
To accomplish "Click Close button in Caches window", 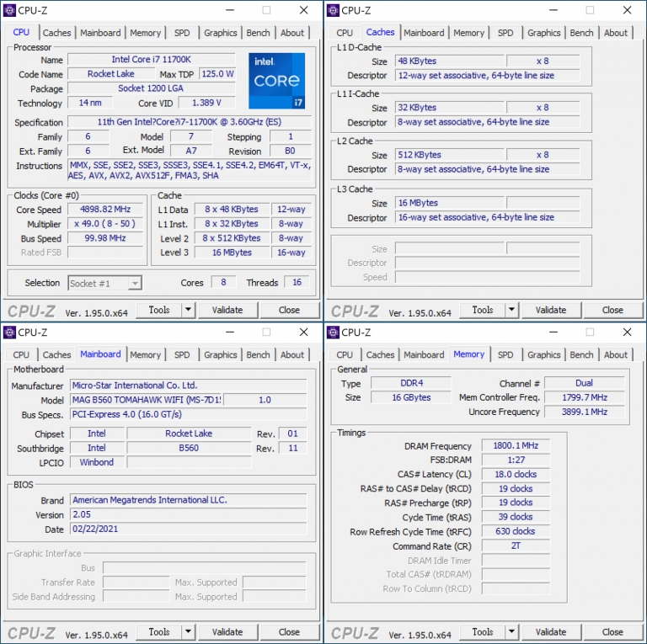I will (612, 310).
